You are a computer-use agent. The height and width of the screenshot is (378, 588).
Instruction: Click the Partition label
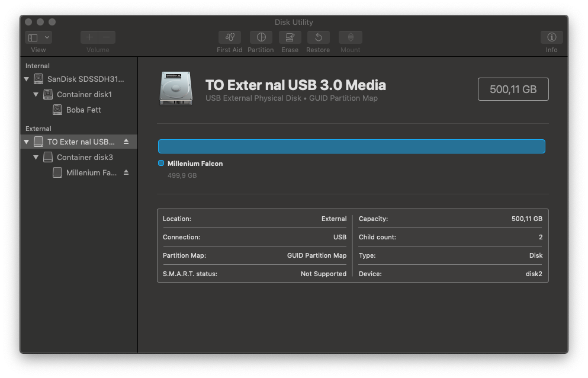[x=261, y=50]
